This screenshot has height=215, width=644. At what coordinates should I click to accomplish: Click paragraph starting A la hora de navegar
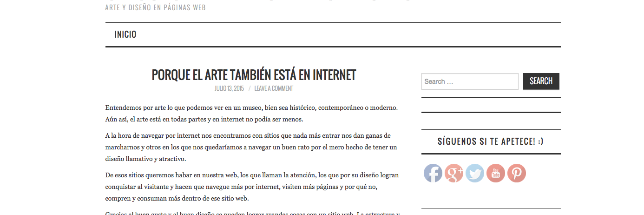point(252,147)
